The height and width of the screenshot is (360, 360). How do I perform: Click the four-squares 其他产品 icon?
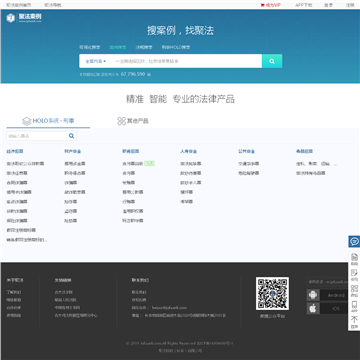tap(121, 121)
